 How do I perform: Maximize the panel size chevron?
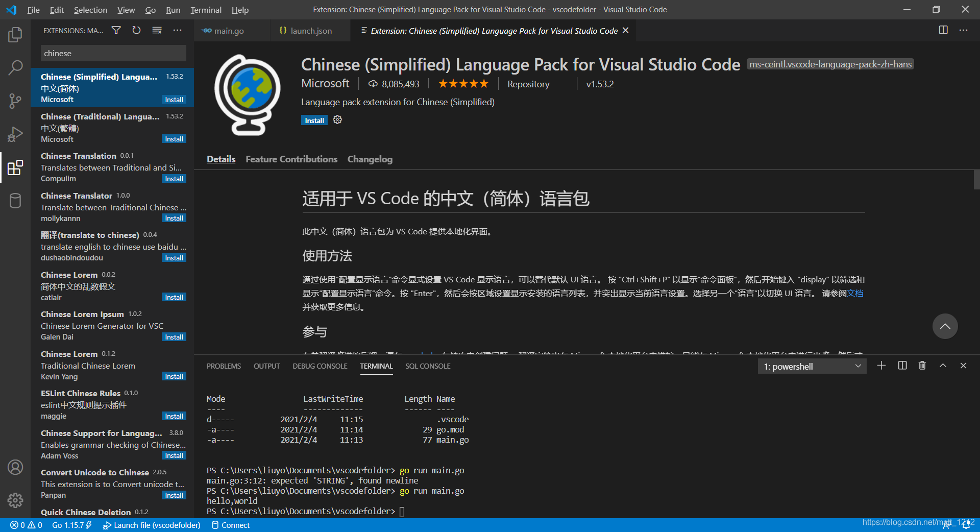click(x=943, y=366)
